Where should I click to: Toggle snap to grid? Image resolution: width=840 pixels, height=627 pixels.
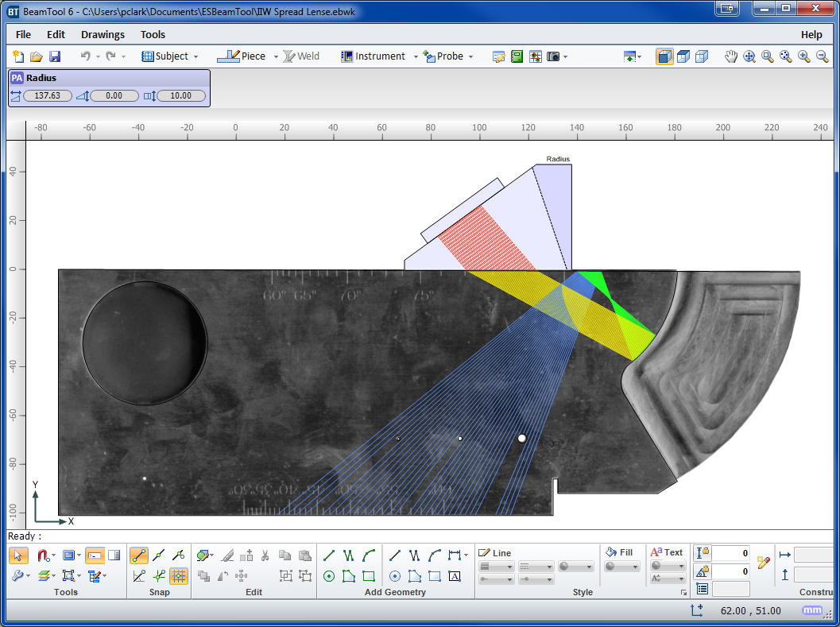(179, 576)
